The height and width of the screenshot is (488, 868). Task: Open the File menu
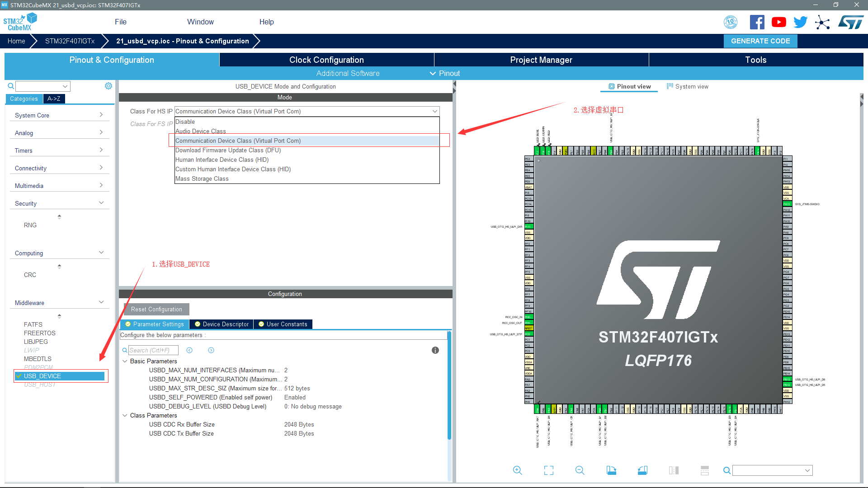[x=121, y=22]
